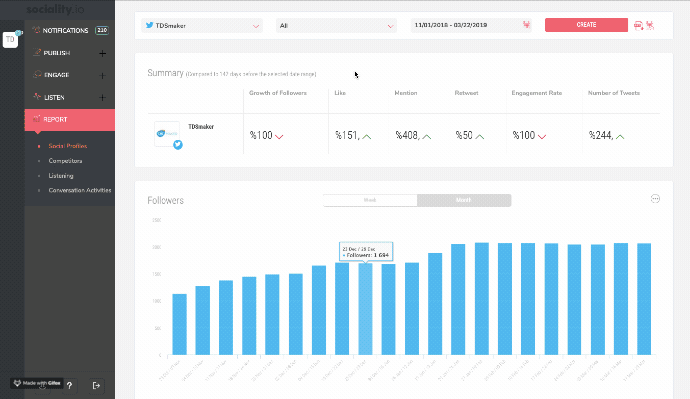This screenshot has width=690, height=399.
Task: Switch Followers chart to Month view
Action: 464,200
